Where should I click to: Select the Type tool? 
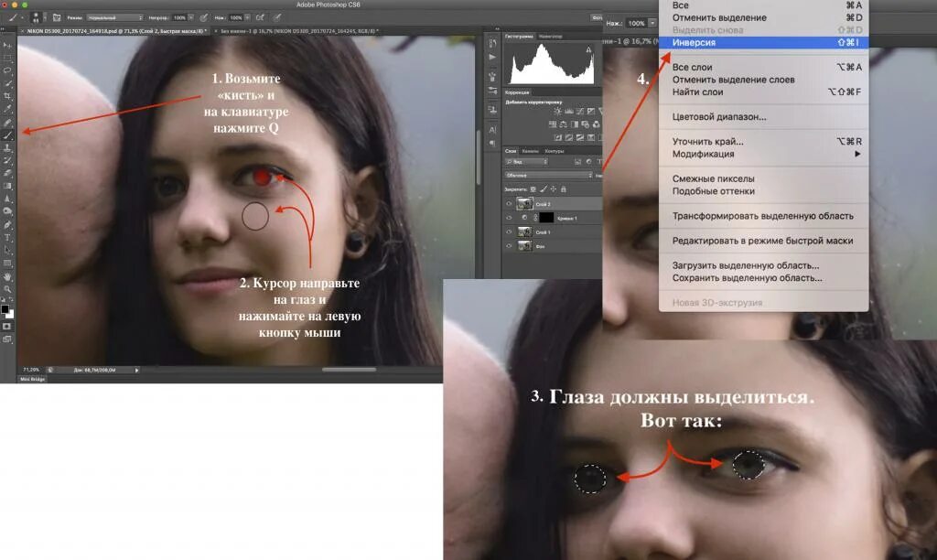point(7,238)
